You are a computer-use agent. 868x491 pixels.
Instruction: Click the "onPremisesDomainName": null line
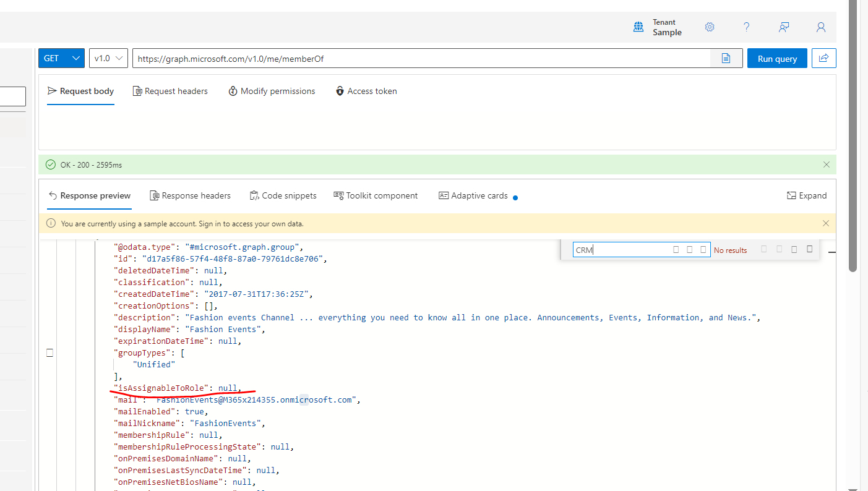pyautogui.click(x=182, y=458)
